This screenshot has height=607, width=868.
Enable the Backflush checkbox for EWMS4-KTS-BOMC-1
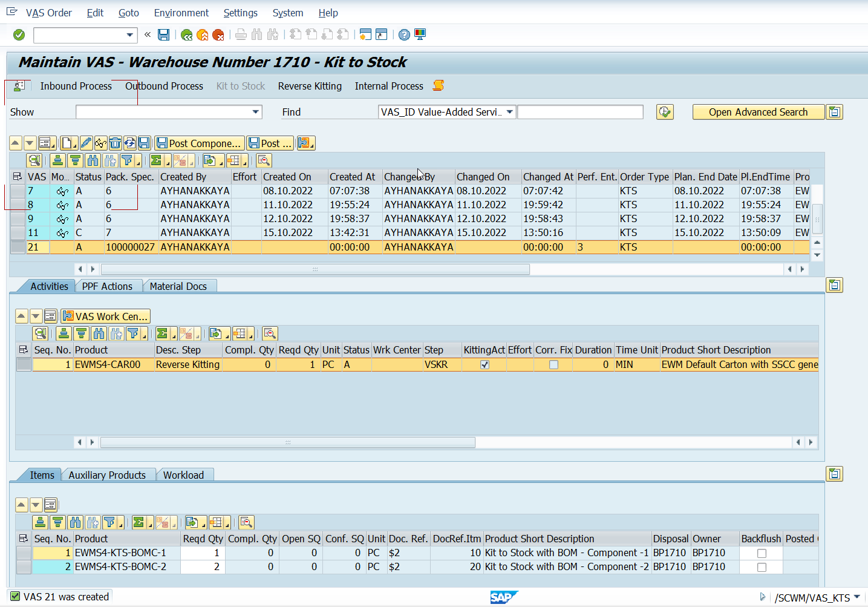click(762, 553)
